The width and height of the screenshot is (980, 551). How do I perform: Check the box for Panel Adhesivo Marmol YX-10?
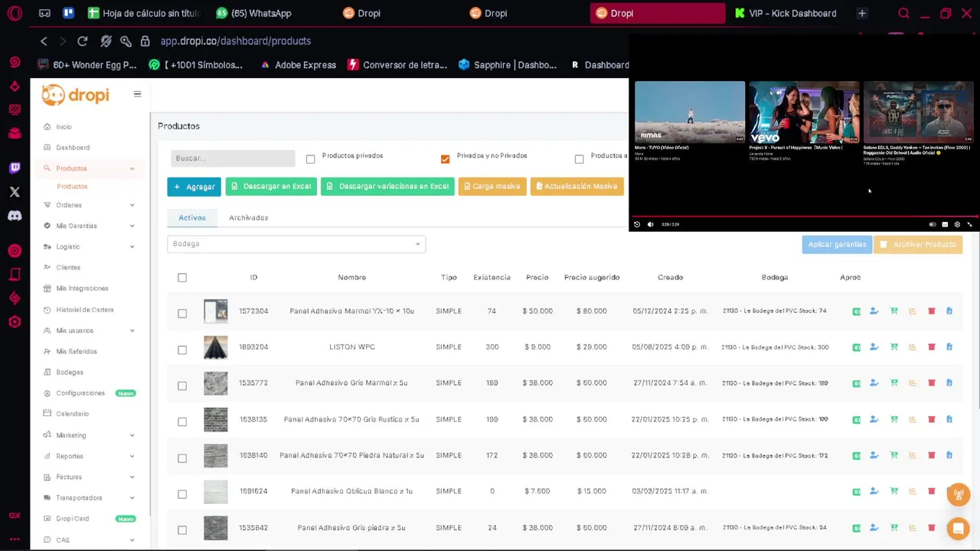pyautogui.click(x=182, y=314)
